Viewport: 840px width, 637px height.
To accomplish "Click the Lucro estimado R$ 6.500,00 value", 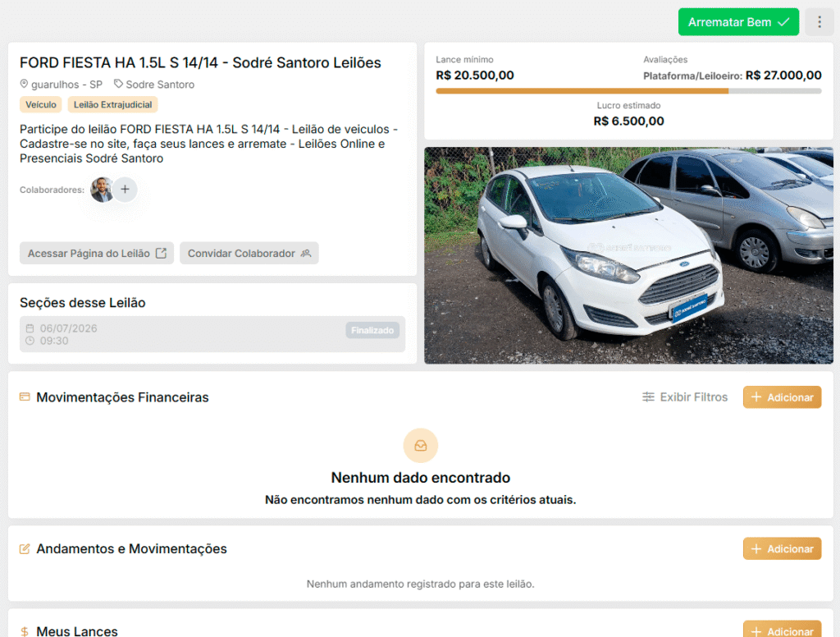I will pos(628,121).
